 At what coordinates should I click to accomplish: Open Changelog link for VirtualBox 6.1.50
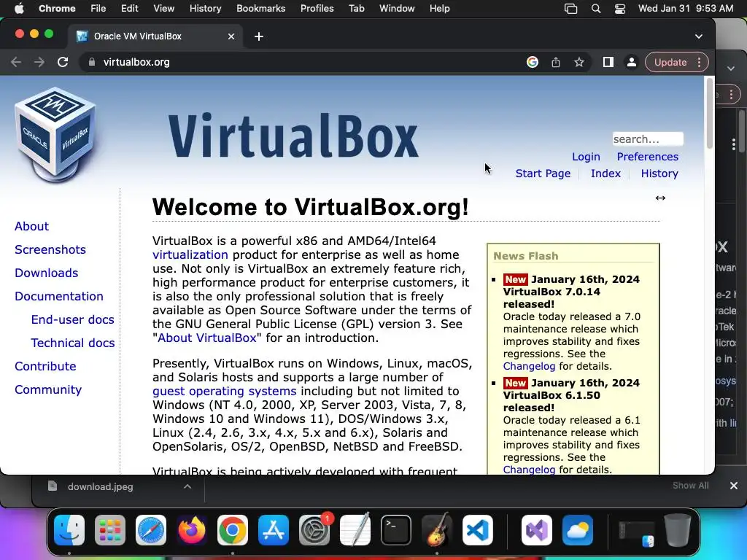pos(529,470)
